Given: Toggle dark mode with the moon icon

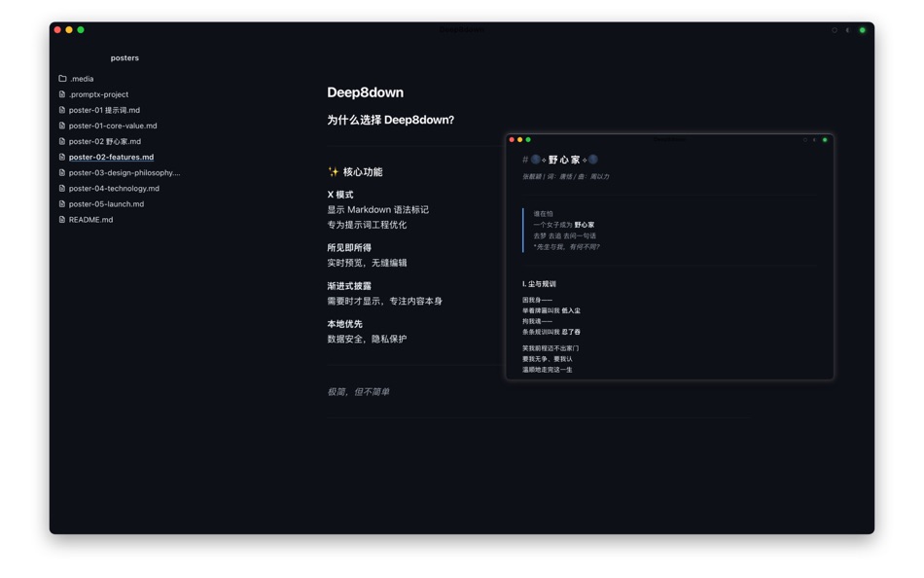Looking at the screenshot, I should [x=847, y=30].
